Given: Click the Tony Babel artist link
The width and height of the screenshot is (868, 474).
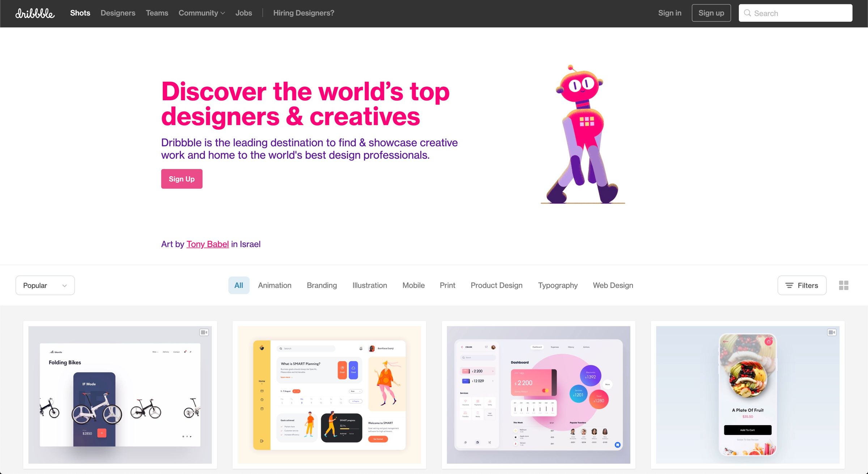Looking at the screenshot, I should (207, 244).
